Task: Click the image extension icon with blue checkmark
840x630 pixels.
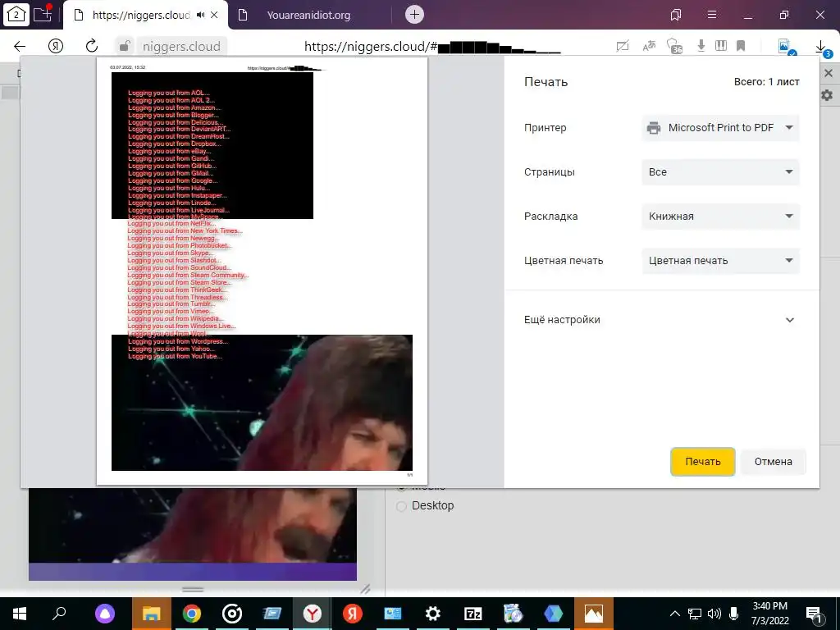Action: (787, 47)
